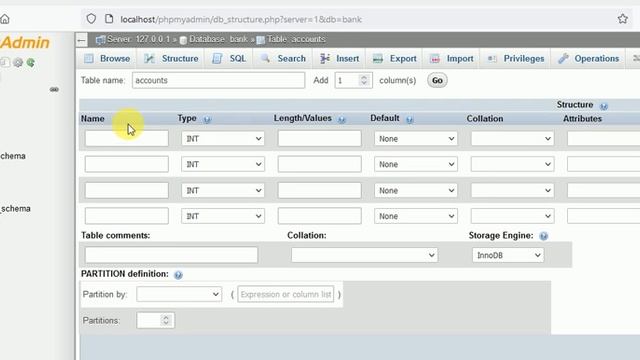Open the Export tab
Image resolution: width=640 pixels, height=360 pixels.
(x=395, y=58)
